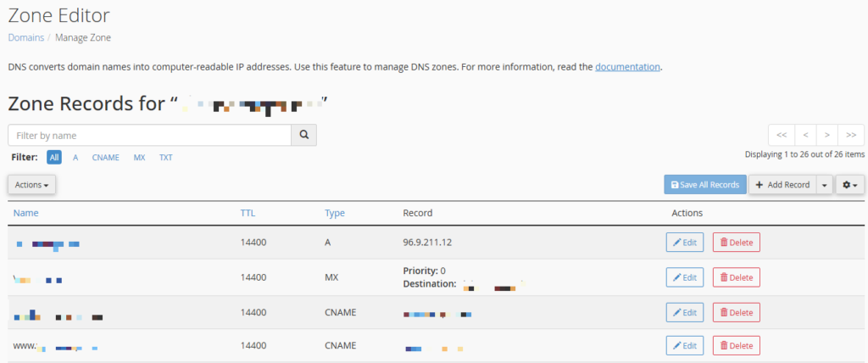The width and height of the screenshot is (868, 363).
Task: Go to previous page with < button
Action: point(805,135)
